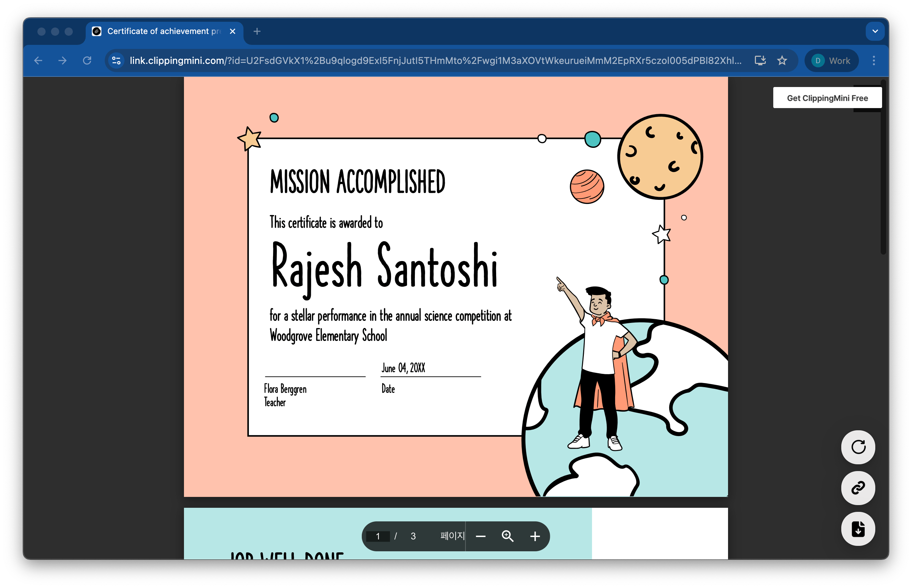Open a new tab with the plus icon
Screen dimensions: 912x588
(x=257, y=31)
